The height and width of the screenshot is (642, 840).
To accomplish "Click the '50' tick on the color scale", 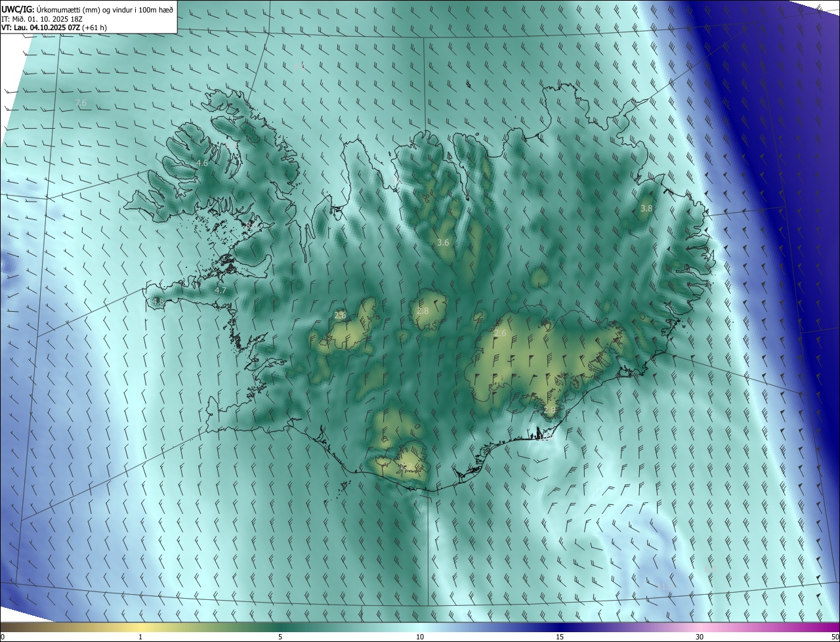I will click(835, 637).
